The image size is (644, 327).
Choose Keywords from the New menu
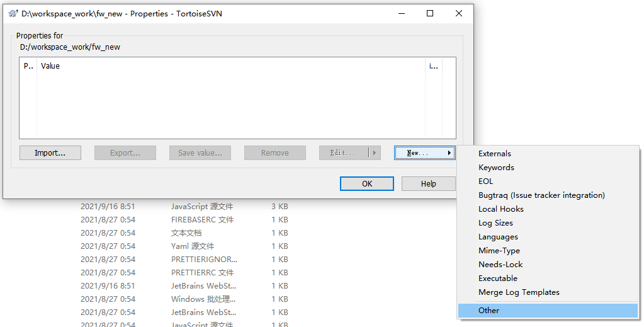pyautogui.click(x=548, y=168)
